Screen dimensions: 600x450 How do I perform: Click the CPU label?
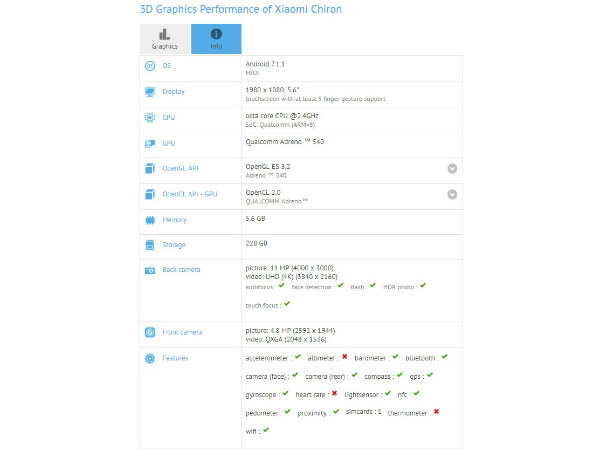click(x=168, y=117)
